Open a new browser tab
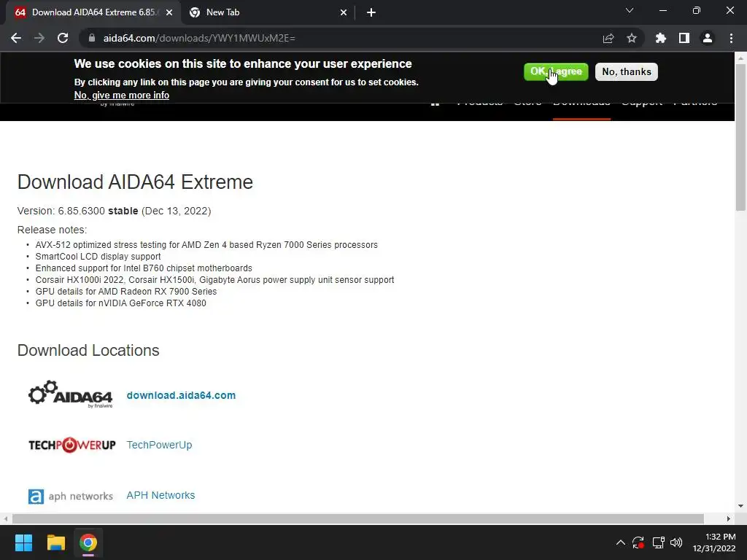 371,12
